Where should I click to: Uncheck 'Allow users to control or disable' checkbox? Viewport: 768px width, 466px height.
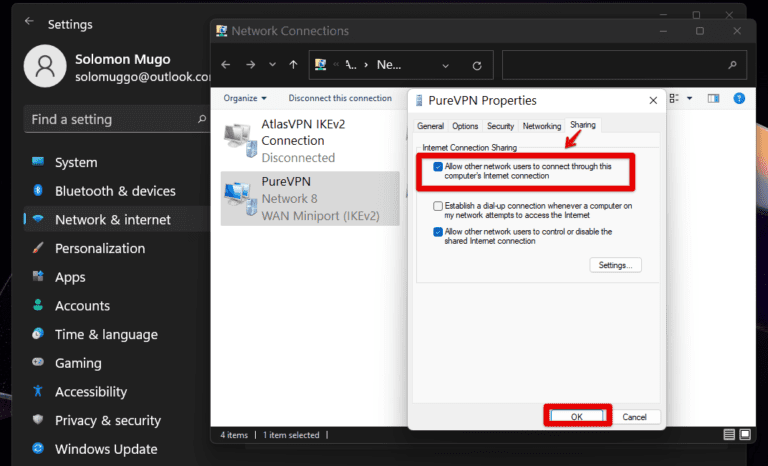pos(438,232)
